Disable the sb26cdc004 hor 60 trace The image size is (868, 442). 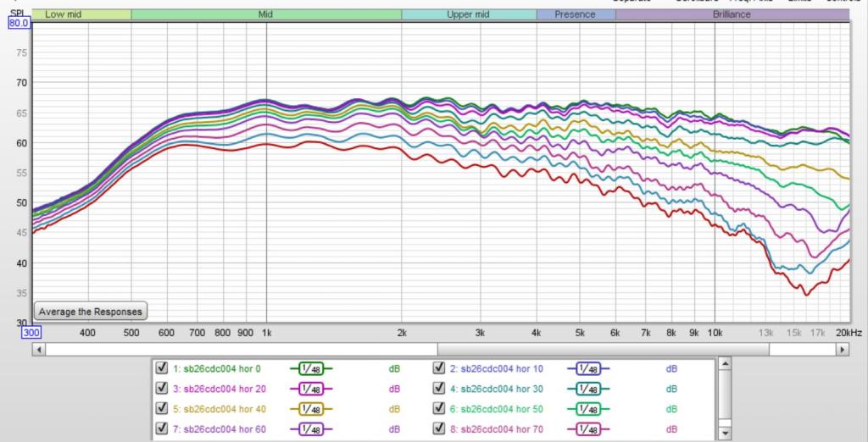[x=162, y=428]
